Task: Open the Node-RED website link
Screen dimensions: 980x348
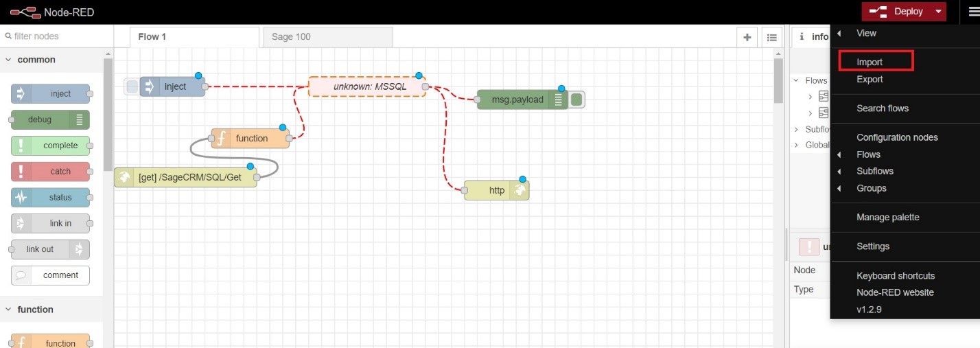Action: pos(895,292)
